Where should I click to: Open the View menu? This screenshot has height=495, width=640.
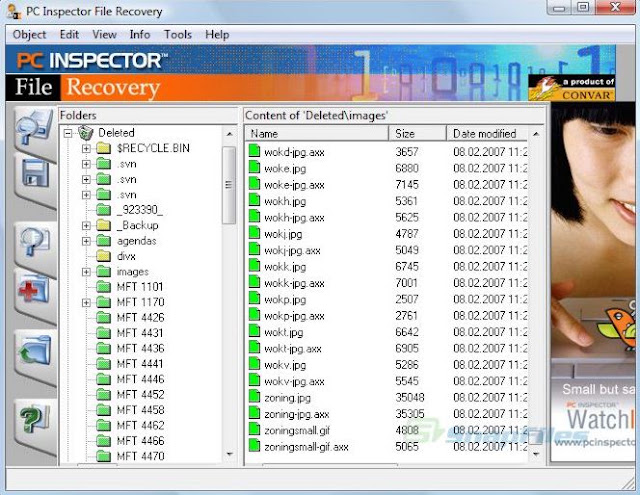[104, 34]
